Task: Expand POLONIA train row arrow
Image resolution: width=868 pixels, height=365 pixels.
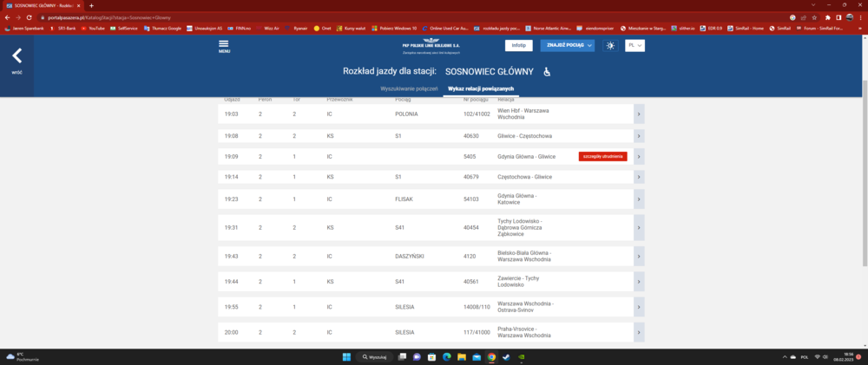Action: coord(639,114)
